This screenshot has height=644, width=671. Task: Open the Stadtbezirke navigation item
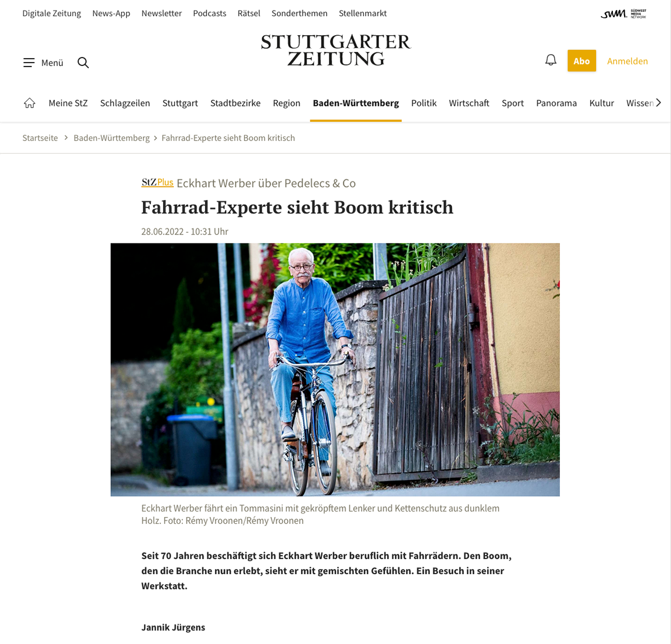point(235,103)
